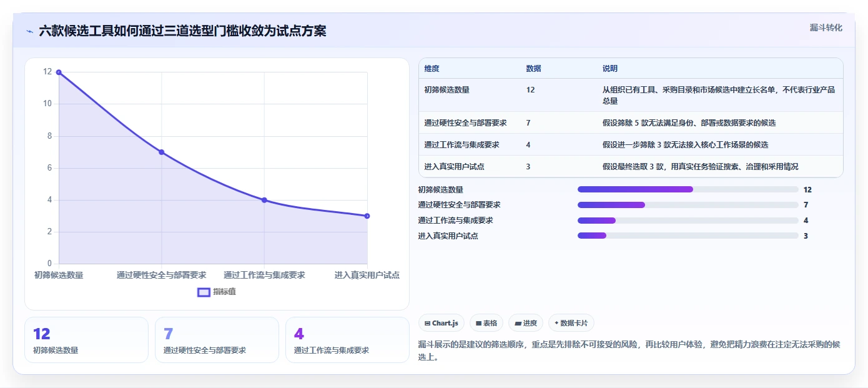Click y-axis tick label 12
Screen dimensions: 868x388
tap(47, 72)
